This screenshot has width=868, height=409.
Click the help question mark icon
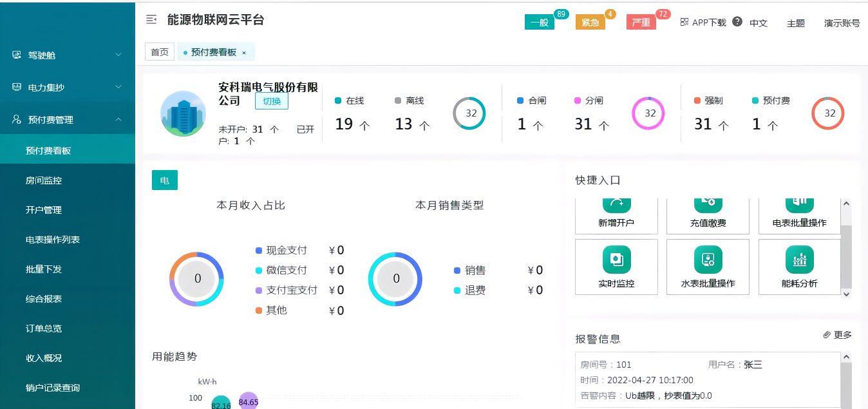coord(737,21)
